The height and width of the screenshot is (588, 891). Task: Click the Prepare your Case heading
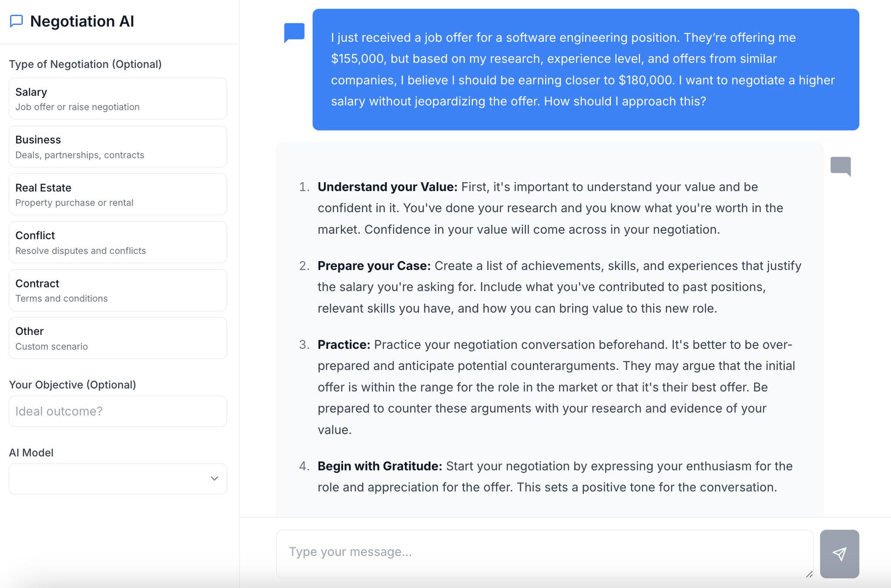pos(374,266)
